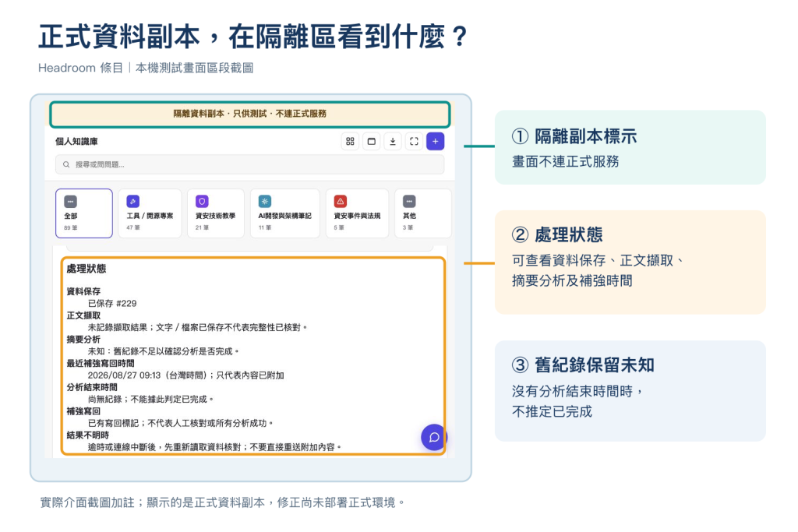Click the 補強寫回 label

[x=83, y=411]
